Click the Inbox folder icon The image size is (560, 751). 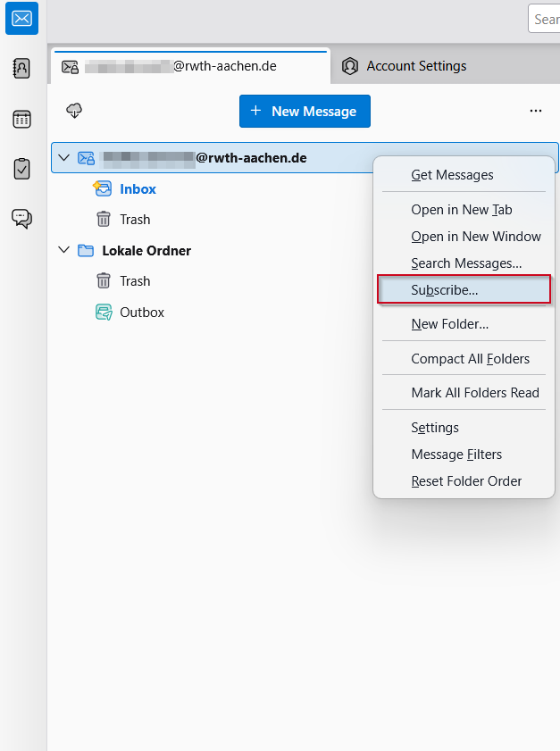point(103,188)
